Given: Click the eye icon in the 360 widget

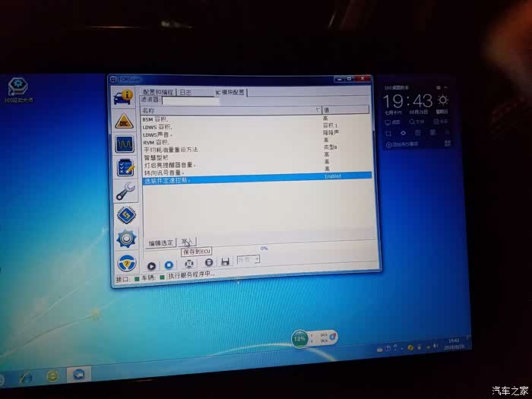Looking at the screenshot, I should (403, 133).
